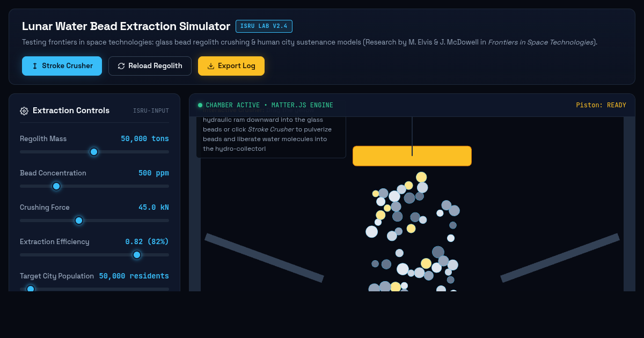The height and width of the screenshot is (338, 644).
Task: Adjust the Bead Concentration slider
Action: coord(94,186)
